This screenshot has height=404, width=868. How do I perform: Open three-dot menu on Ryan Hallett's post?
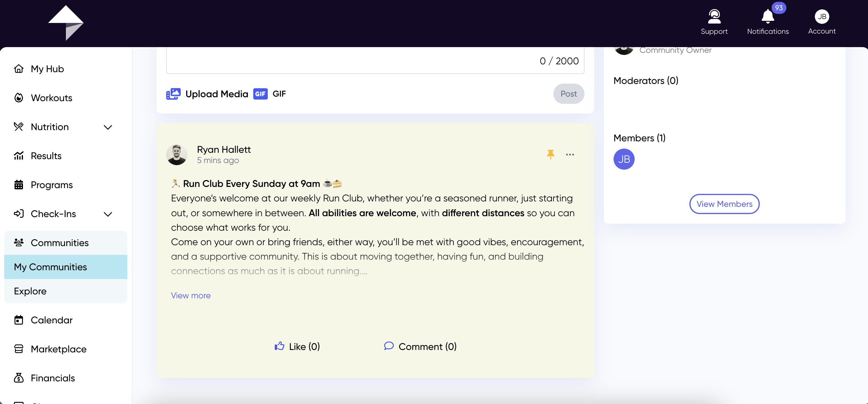tap(570, 155)
